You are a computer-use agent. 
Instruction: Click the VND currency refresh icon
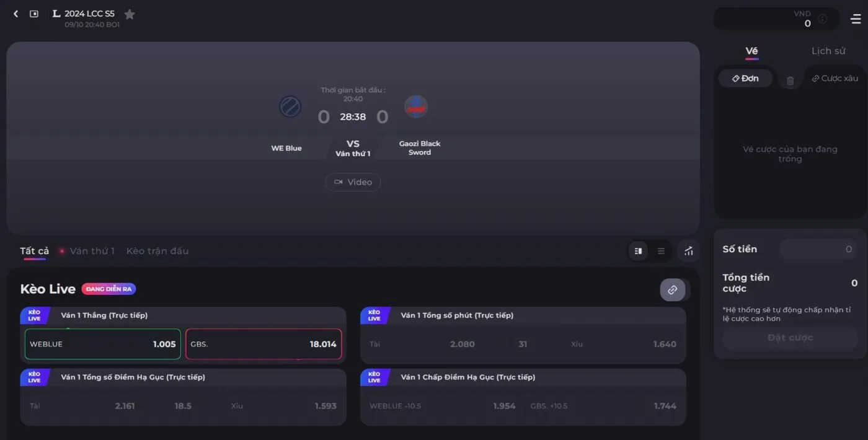click(x=823, y=19)
